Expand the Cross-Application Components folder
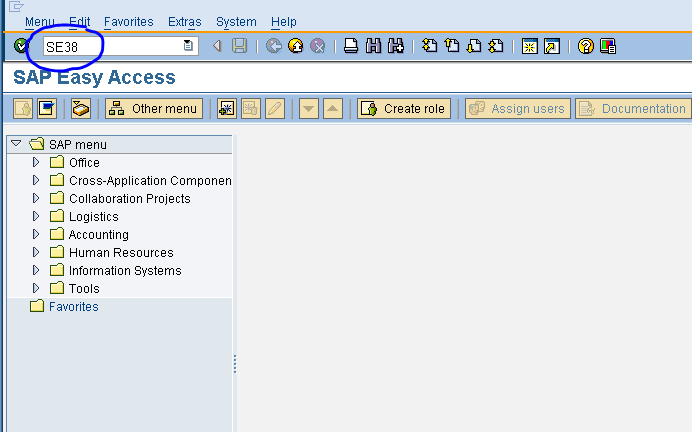The width and height of the screenshot is (692, 432). [36, 180]
